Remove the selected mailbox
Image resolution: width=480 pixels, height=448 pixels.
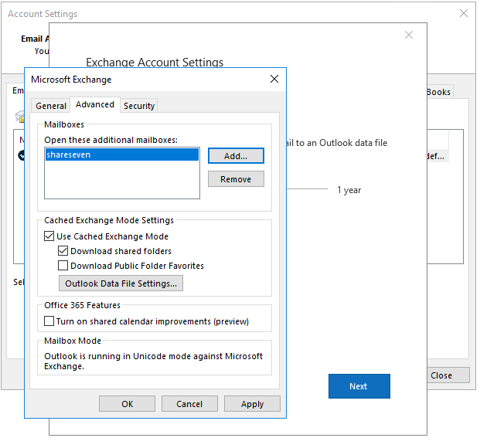pos(236,179)
